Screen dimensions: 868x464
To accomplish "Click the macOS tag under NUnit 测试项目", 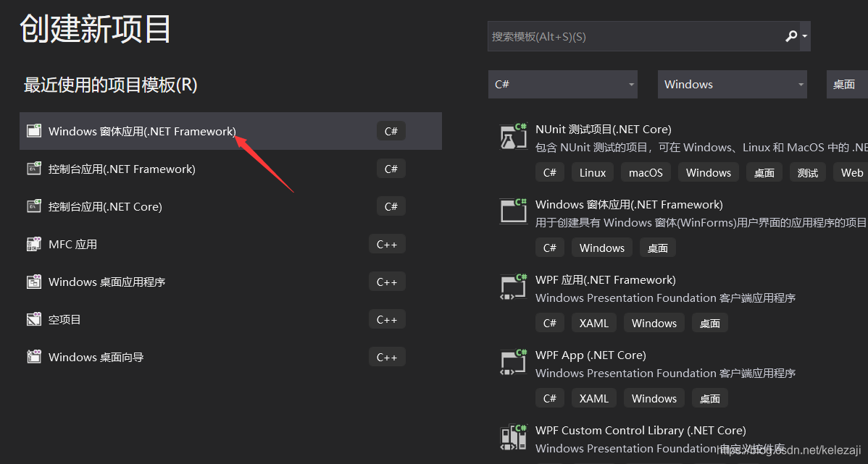I will click(646, 172).
